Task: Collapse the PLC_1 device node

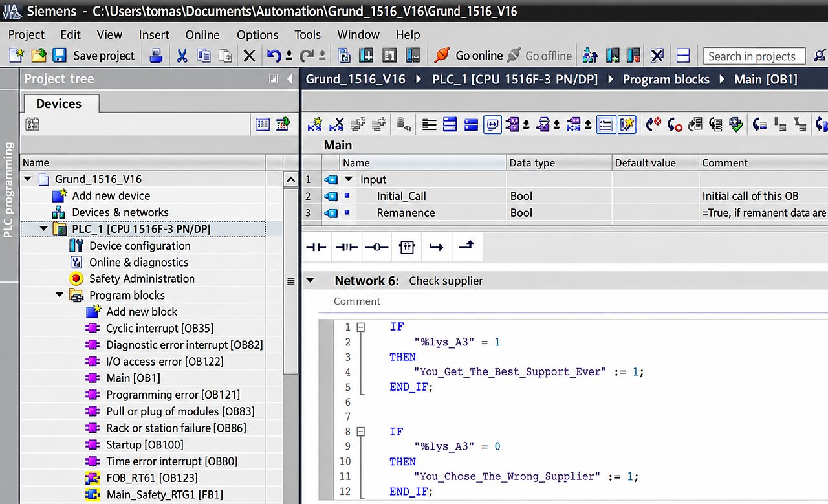Action: (44, 228)
